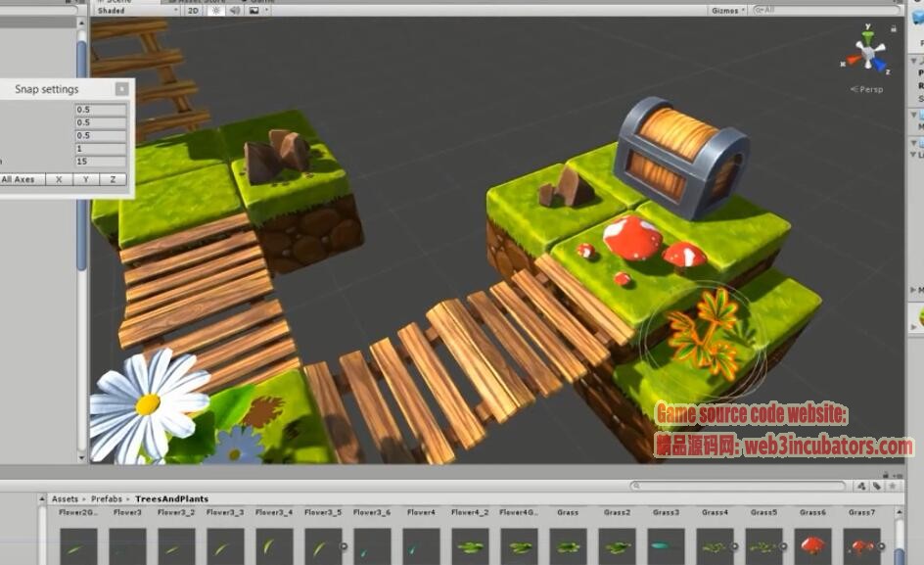Screen dimensions: 924x565
Task: Snap Z axis button
Action: tap(113, 179)
